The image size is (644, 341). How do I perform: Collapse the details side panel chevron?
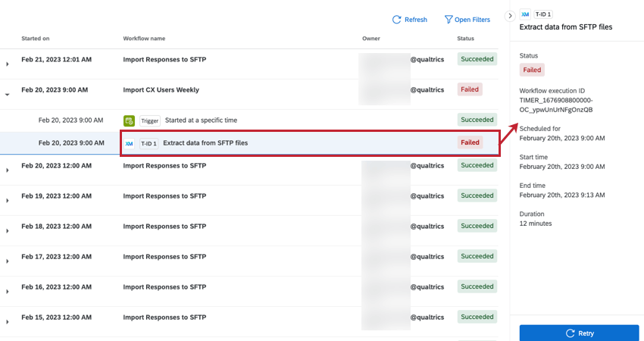tap(510, 15)
